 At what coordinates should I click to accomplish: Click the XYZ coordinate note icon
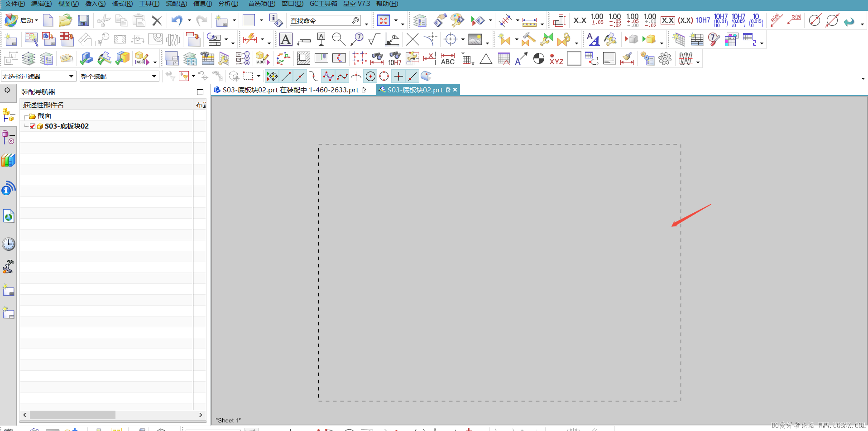tap(556, 59)
